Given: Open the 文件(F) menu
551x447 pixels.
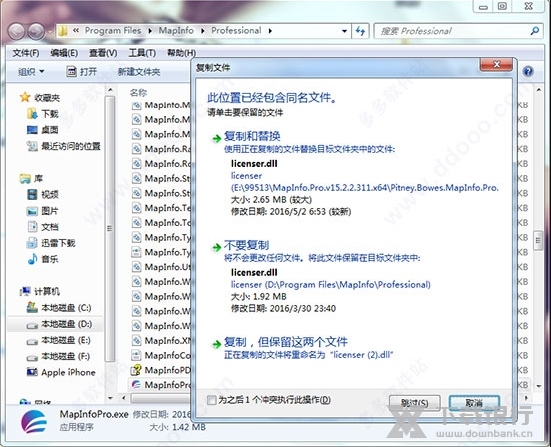Looking at the screenshot, I should pyautogui.click(x=26, y=53).
